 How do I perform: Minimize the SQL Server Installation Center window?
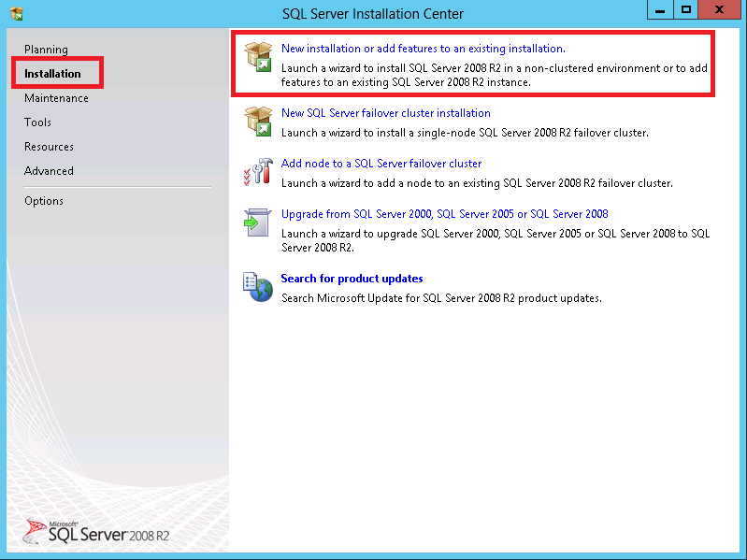tap(660, 10)
